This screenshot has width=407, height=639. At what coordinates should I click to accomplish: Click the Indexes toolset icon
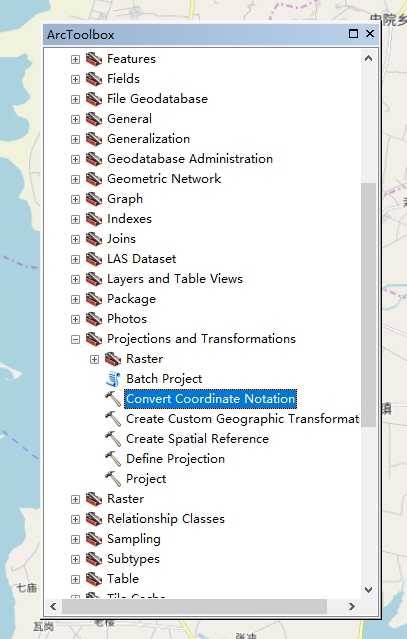click(94, 219)
